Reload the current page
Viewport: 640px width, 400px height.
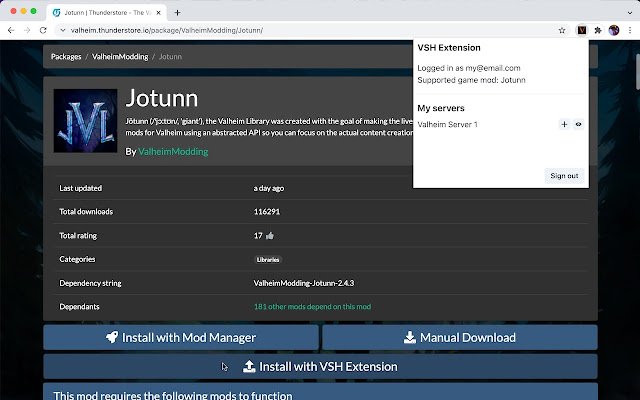pos(43,30)
